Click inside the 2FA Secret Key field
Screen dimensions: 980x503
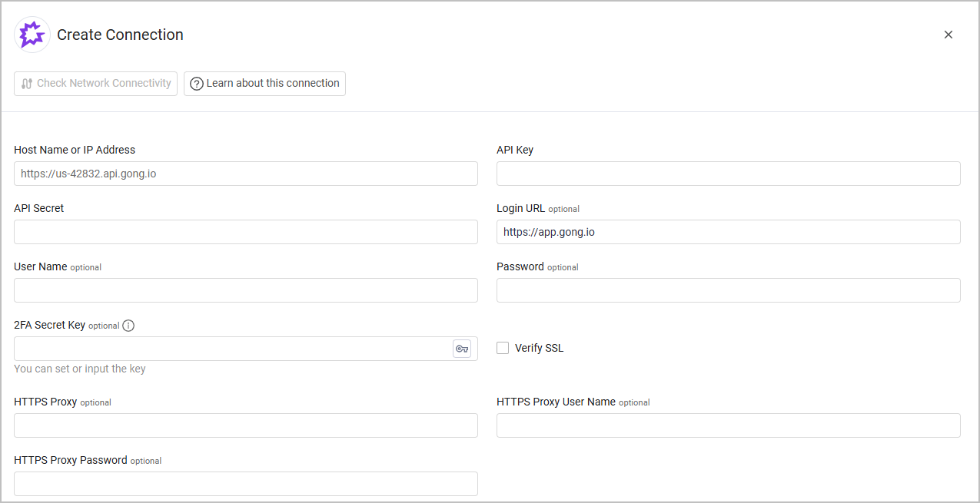(x=232, y=349)
